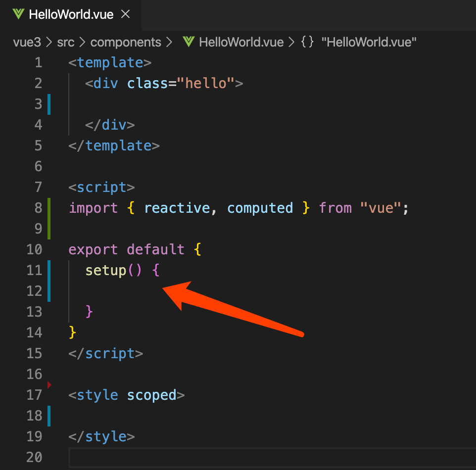Open the src breadcrumb segment
The image size is (476, 470).
point(66,42)
